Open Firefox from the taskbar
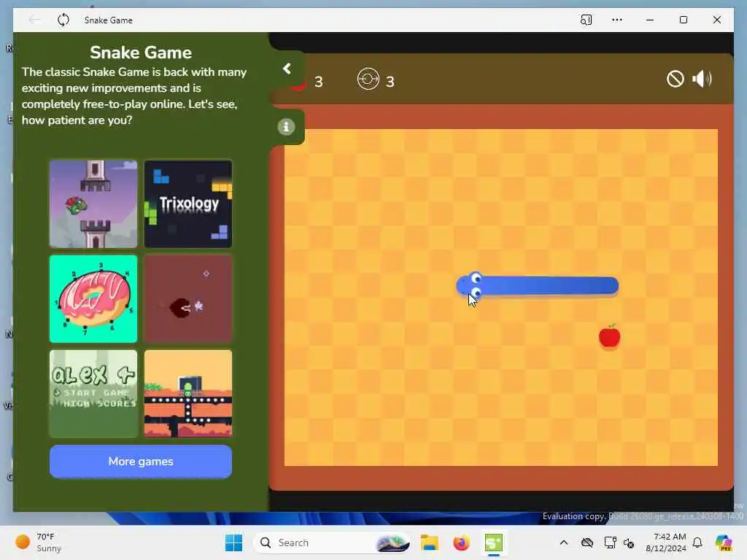This screenshot has height=560, width=747. click(x=461, y=542)
